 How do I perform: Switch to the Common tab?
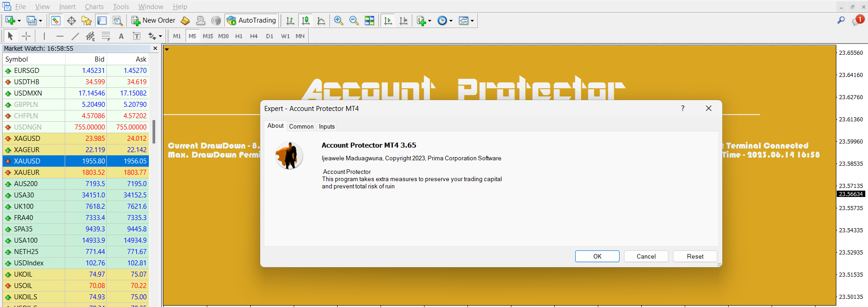click(301, 126)
